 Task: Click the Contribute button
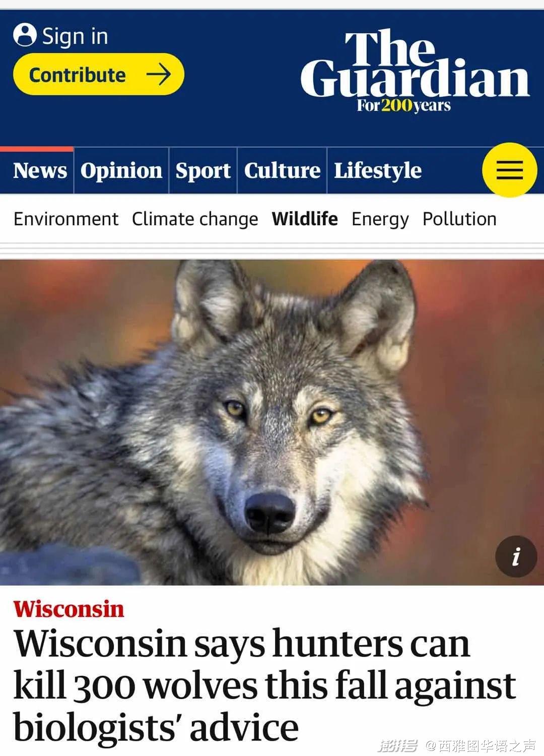pos(99,75)
